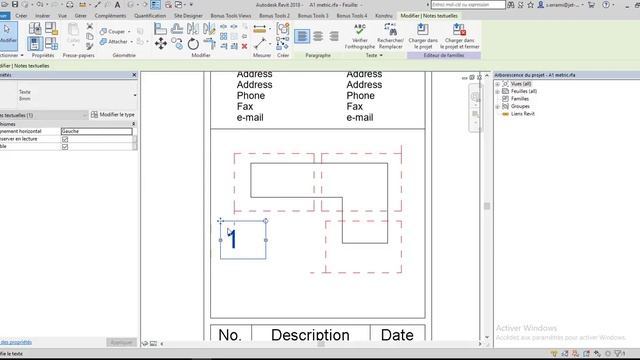
Task: Click the horizontal scrollbar below the drawing
Action: [321, 344]
